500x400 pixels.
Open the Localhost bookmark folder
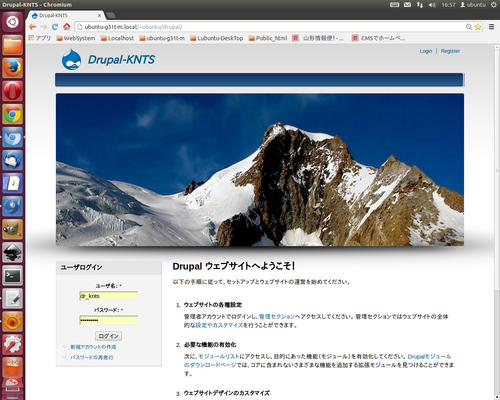coord(117,38)
